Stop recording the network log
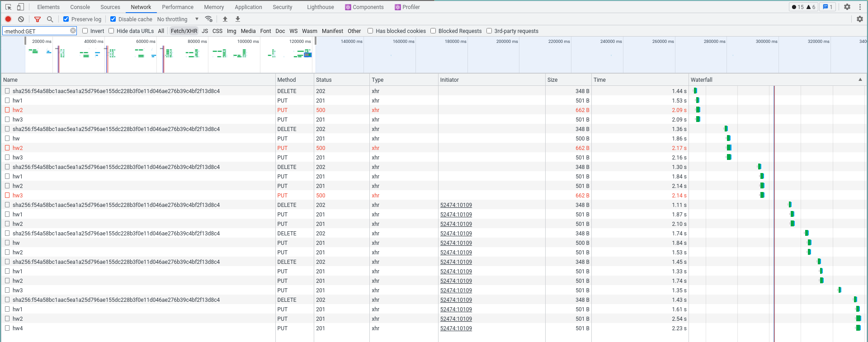The height and width of the screenshot is (342, 868). pyautogui.click(x=8, y=19)
